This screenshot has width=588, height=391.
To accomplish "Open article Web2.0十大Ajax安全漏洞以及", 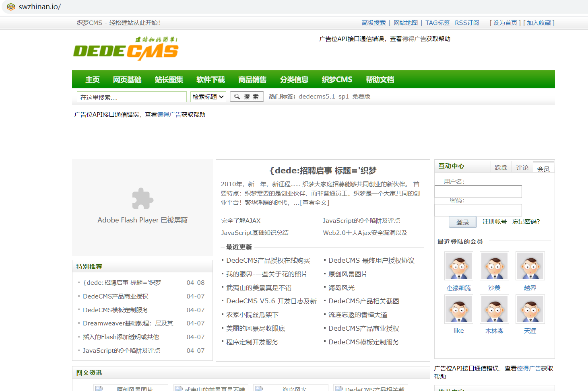I will click(x=365, y=233).
